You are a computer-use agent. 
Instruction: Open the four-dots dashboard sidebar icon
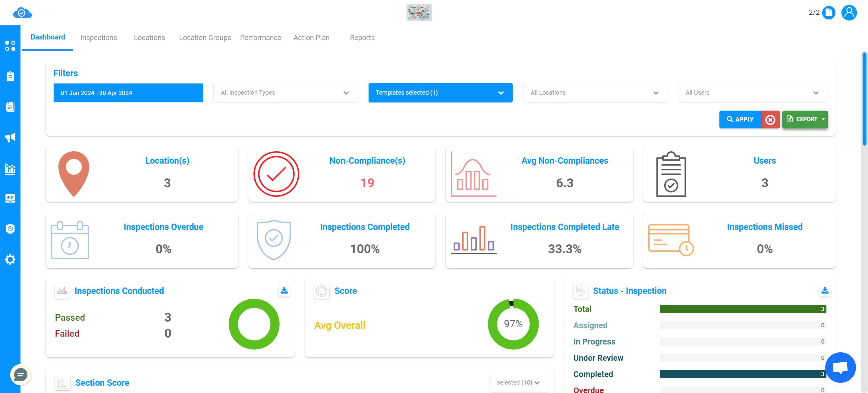(x=10, y=46)
